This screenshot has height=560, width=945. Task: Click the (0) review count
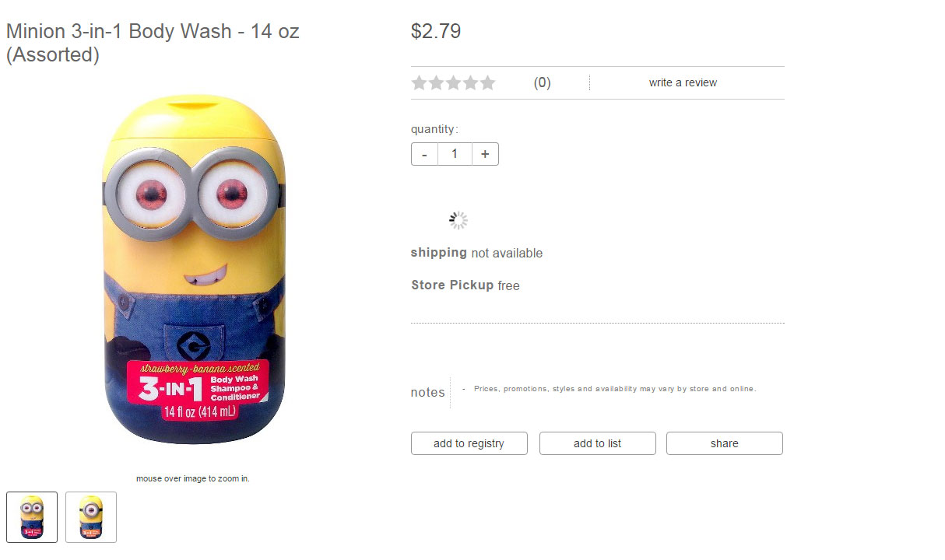(x=542, y=83)
